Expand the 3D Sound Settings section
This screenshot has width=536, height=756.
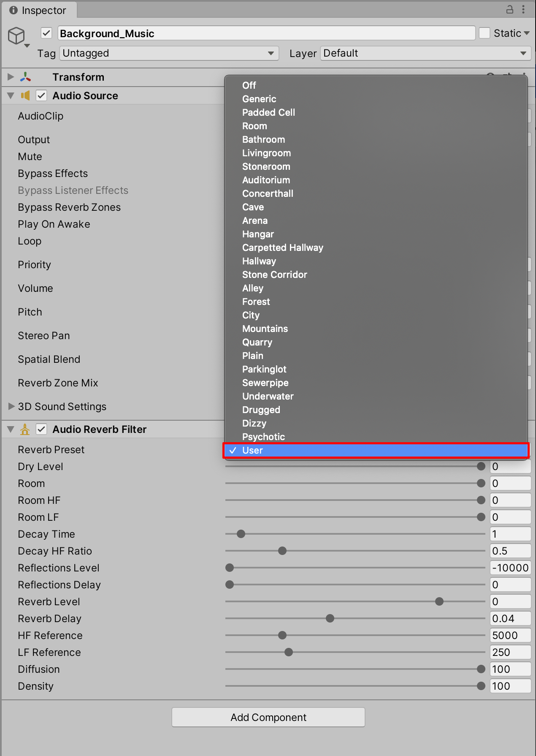[11, 406]
